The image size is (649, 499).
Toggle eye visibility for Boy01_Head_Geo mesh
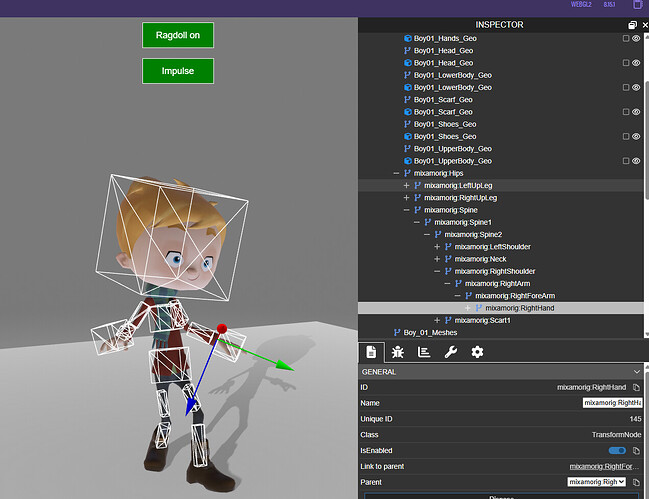(636, 63)
